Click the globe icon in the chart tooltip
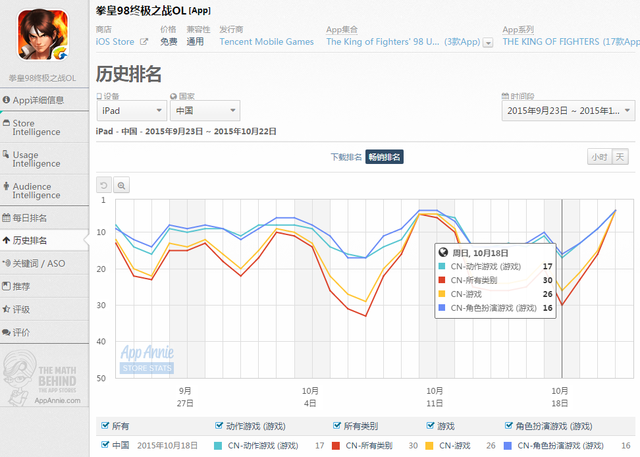640x457 pixels. [443, 252]
